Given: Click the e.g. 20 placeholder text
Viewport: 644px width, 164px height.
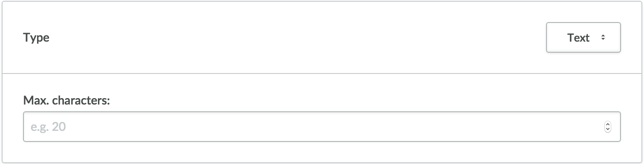Looking at the screenshot, I should pos(48,127).
